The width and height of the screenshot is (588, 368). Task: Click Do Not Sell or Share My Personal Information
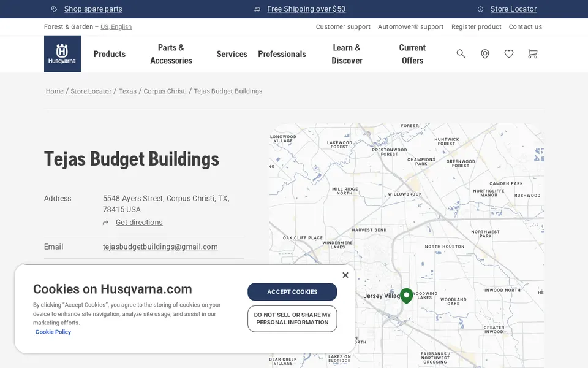click(x=292, y=319)
